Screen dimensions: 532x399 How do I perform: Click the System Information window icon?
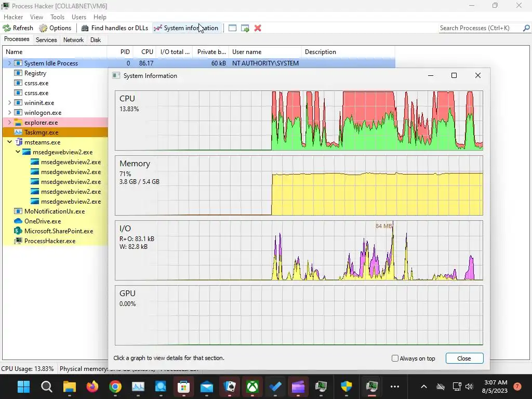pos(116,75)
